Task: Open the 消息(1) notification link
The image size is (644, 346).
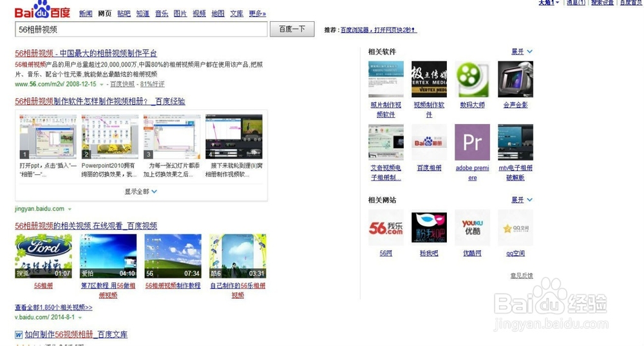Action: click(x=576, y=3)
